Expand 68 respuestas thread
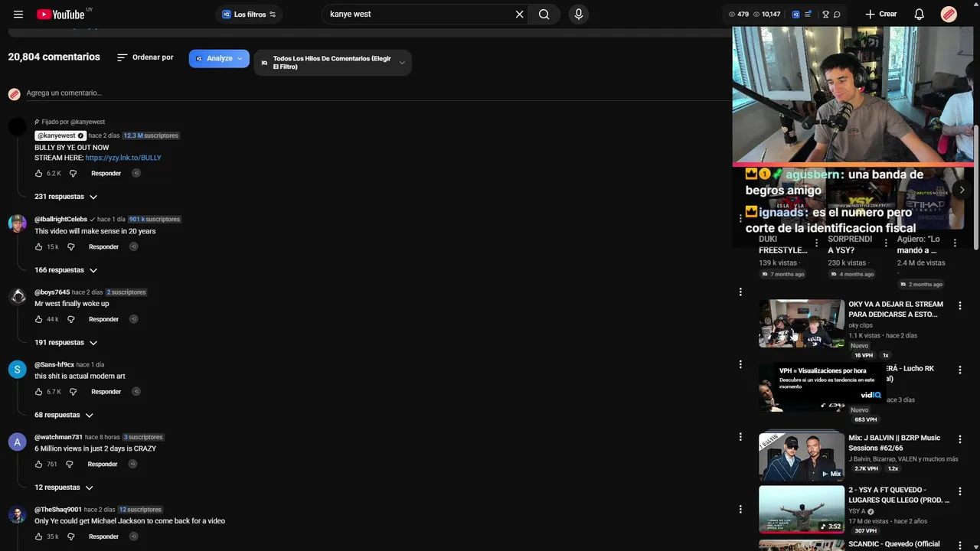Image resolution: width=980 pixels, height=551 pixels. [x=64, y=415]
